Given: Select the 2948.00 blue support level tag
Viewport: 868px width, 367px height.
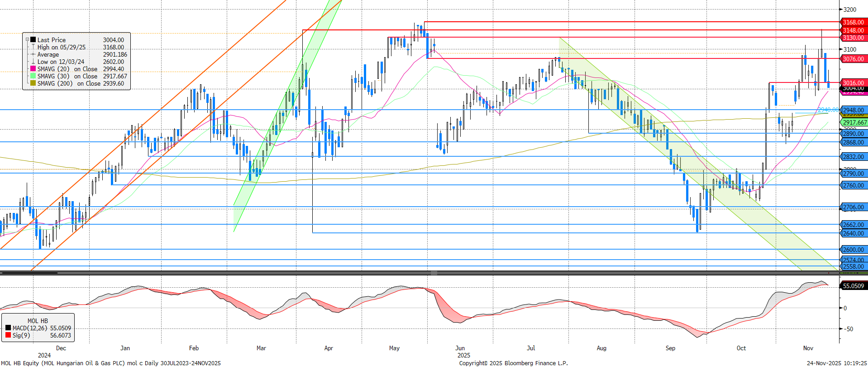Looking at the screenshot, I should [x=853, y=110].
